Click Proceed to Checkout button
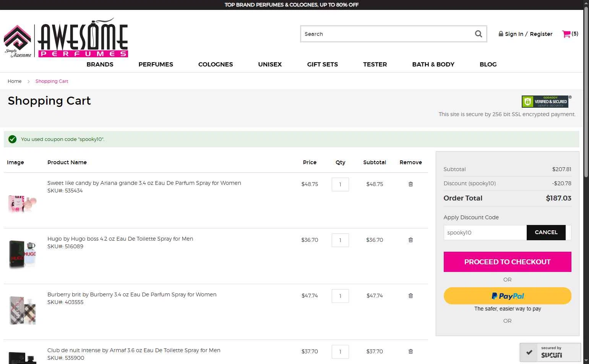The height and width of the screenshot is (364, 589). [507, 262]
